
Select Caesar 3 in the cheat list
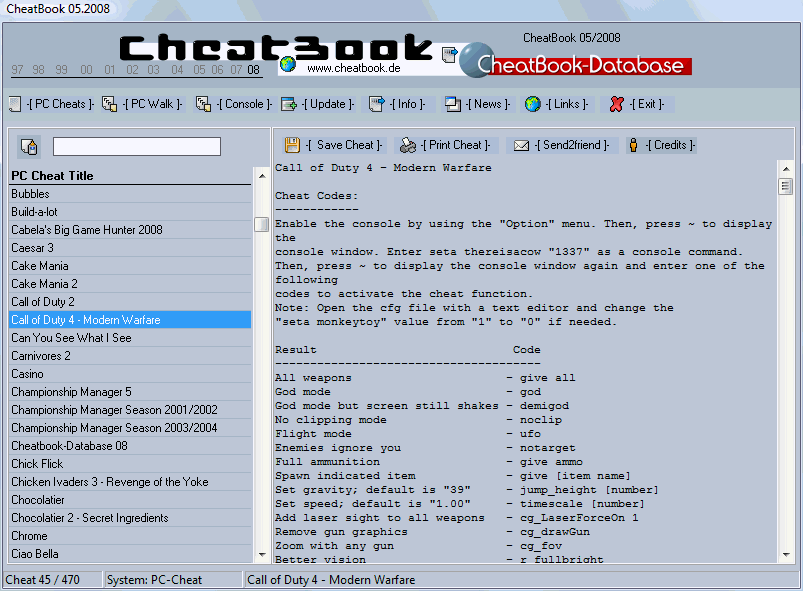coord(131,248)
